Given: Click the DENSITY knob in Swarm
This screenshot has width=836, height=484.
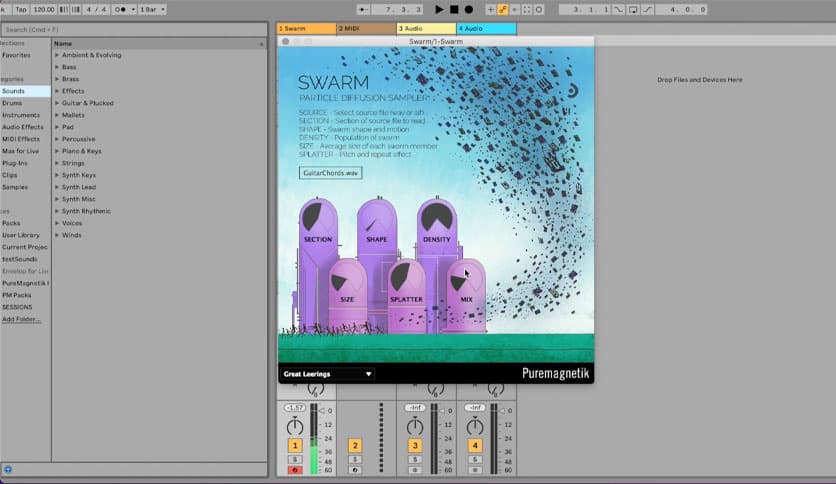Looking at the screenshot, I should [437, 217].
